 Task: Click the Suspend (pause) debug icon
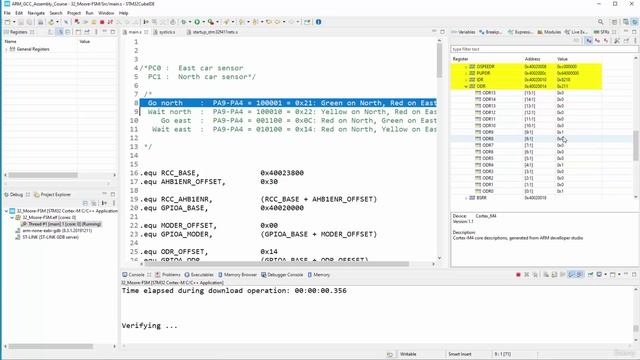94,22
